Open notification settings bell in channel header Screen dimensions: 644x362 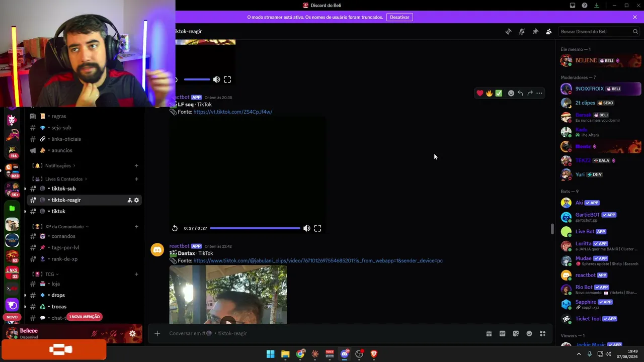point(522,31)
